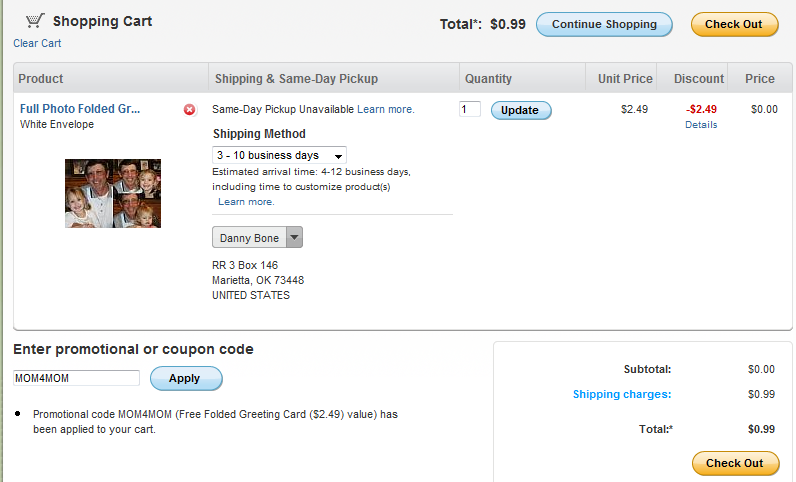
Task: Click the shopping cart icon
Action: click(34, 21)
